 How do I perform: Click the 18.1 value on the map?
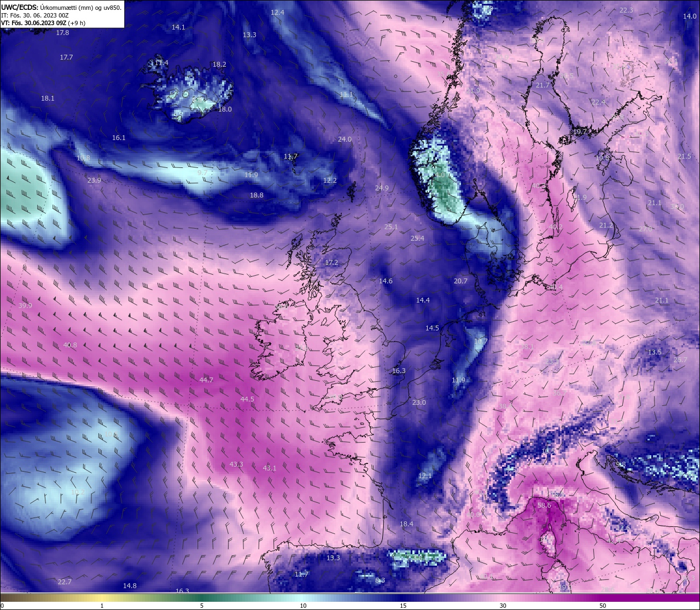(x=48, y=98)
